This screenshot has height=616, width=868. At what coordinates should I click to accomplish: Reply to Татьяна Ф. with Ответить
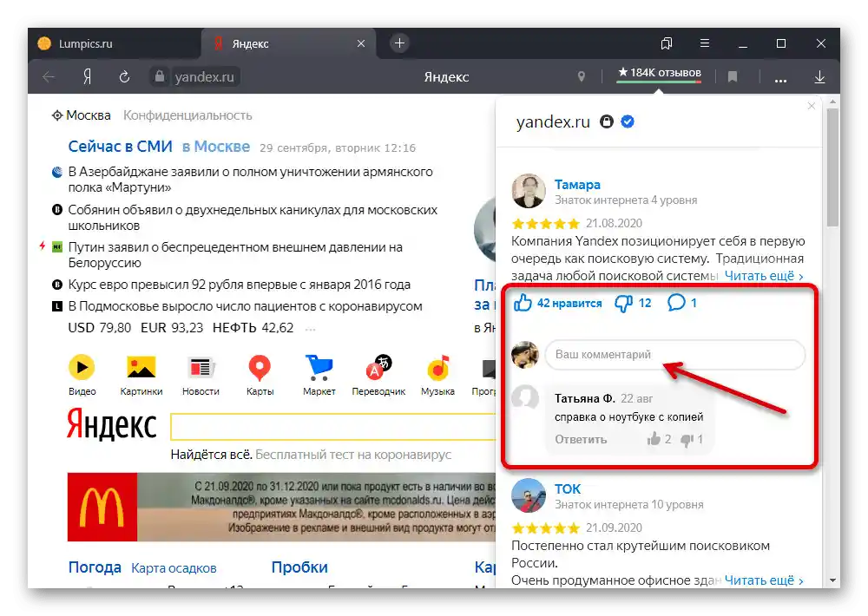581,440
